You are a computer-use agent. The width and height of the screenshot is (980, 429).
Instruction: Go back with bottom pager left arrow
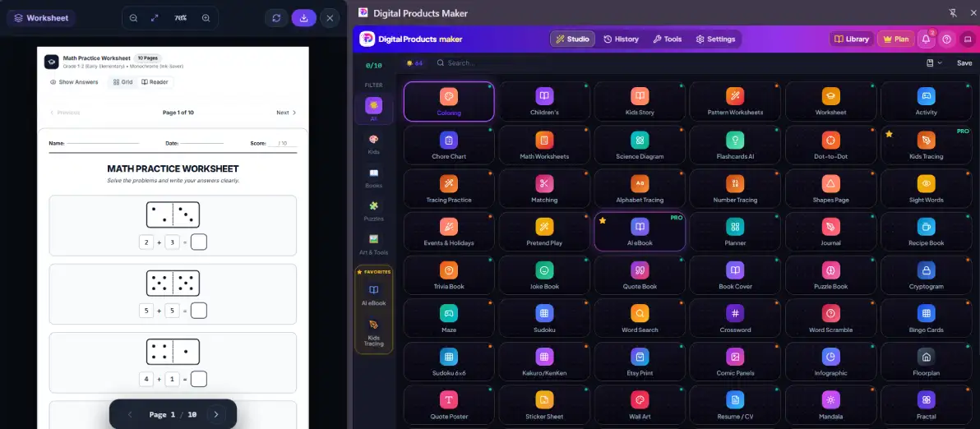(x=130, y=415)
